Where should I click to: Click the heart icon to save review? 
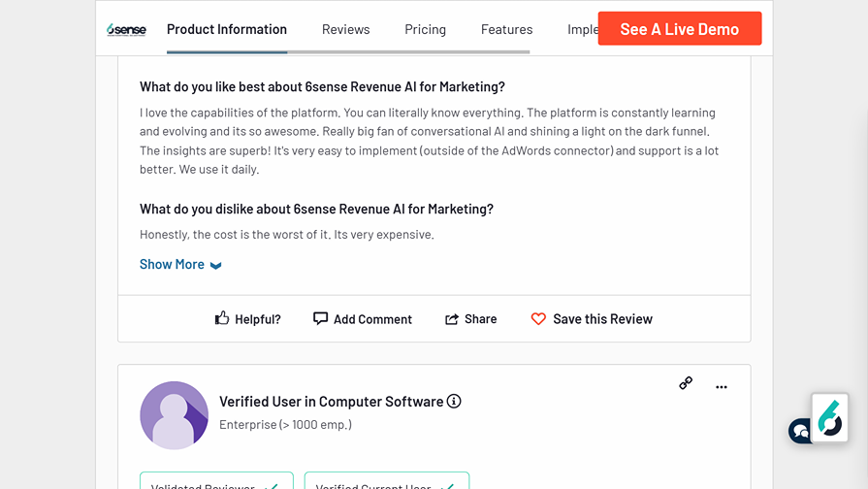[538, 318]
